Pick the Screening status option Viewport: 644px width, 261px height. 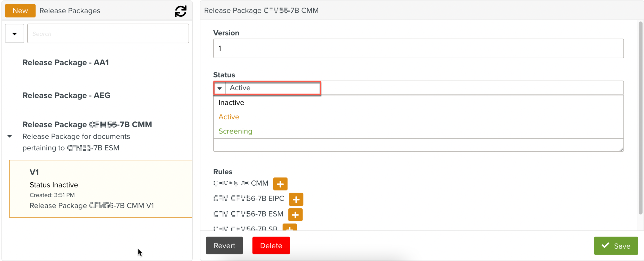click(x=235, y=131)
